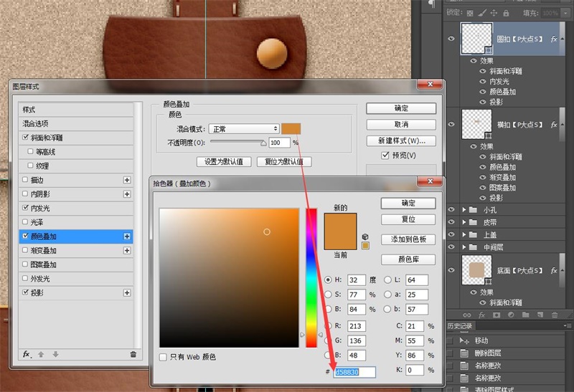Screen dimensions: 574x392
Task: Click the add layer style fx icon in Layers panel footer
Action: (x=481, y=315)
